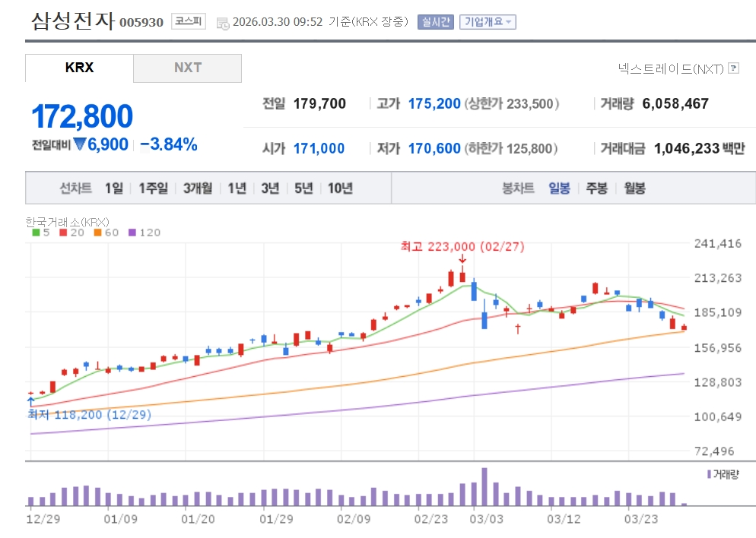756x538 pixels.
Task: Click the clock icon beside the timestamp
Action: point(223,23)
